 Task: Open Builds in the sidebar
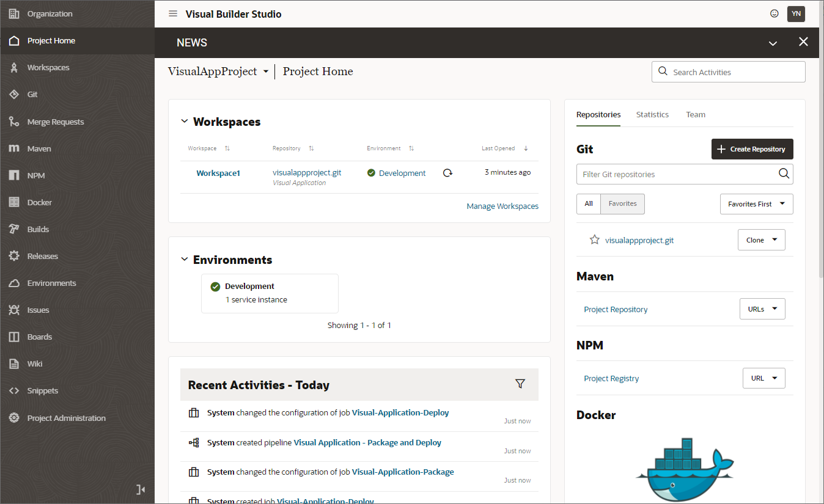[x=38, y=229]
